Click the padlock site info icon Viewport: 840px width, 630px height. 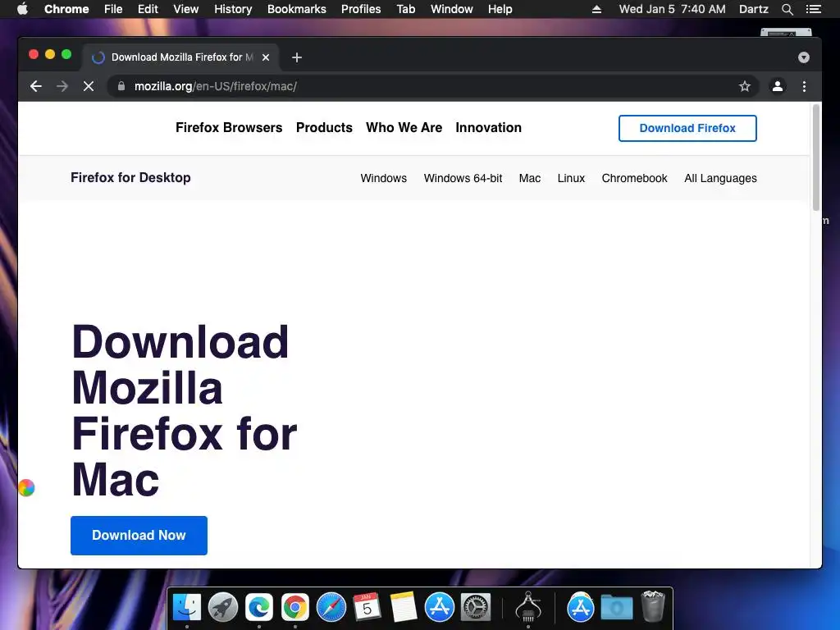coord(121,86)
